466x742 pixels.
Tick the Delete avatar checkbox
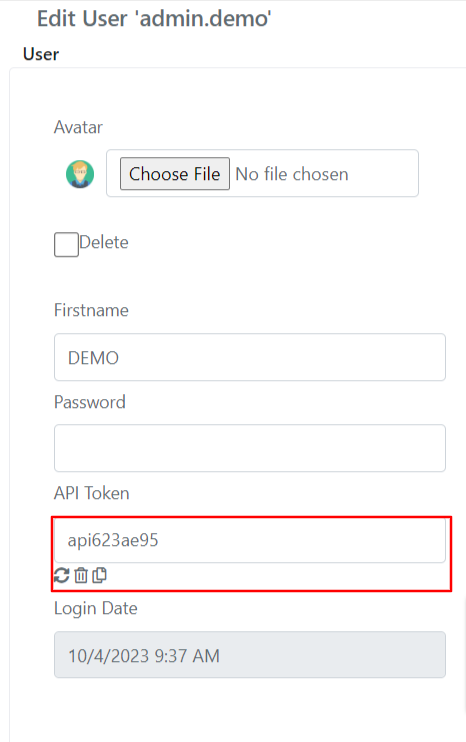tap(66, 244)
